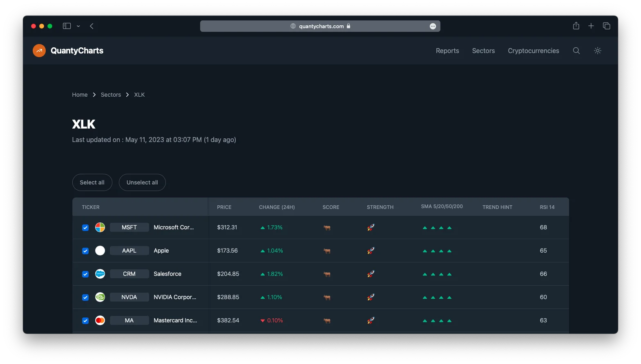Screen dimensions: 641x364
Task: Click the page options ellipsis in address bar
Action: [433, 26]
